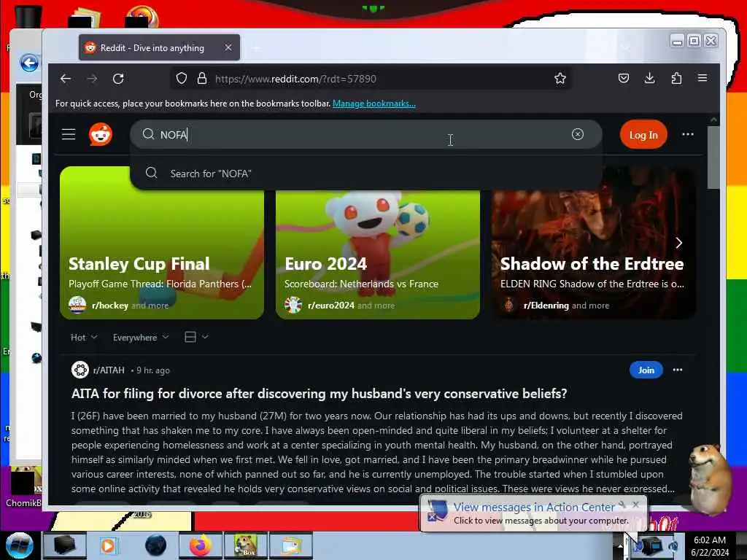Show hidden system tray icons
The height and width of the screenshot is (560, 747).
coord(620,546)
